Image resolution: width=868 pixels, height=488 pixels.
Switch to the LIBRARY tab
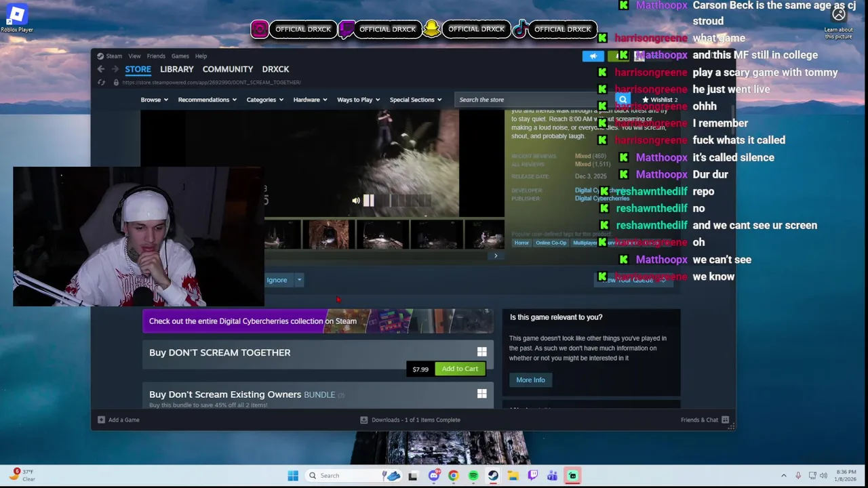(177, 69)
